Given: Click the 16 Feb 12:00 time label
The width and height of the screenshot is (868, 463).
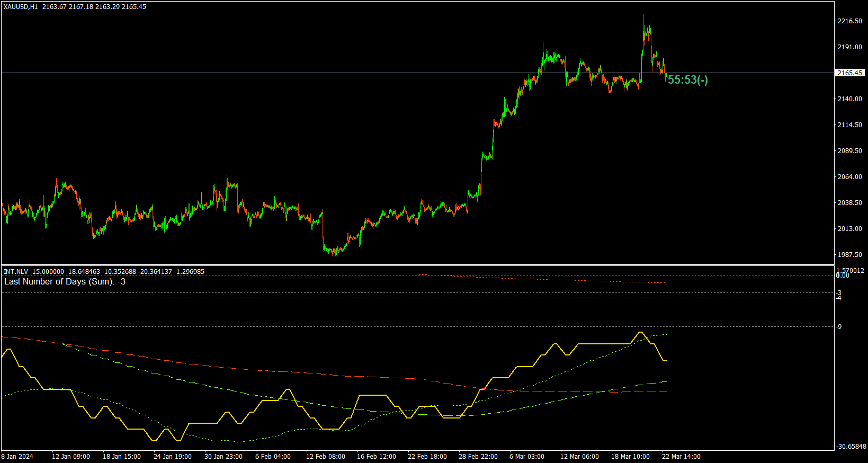Looking at the screenshot, I should point(377,457).
